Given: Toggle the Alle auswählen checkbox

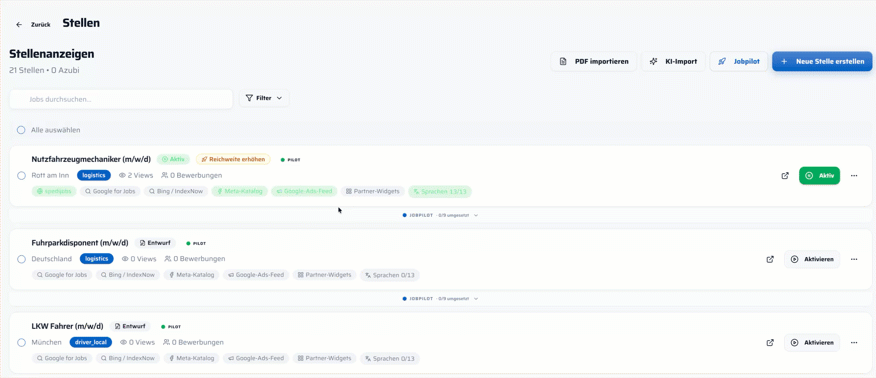Looking at the screenshot, I should coord(21,130).
